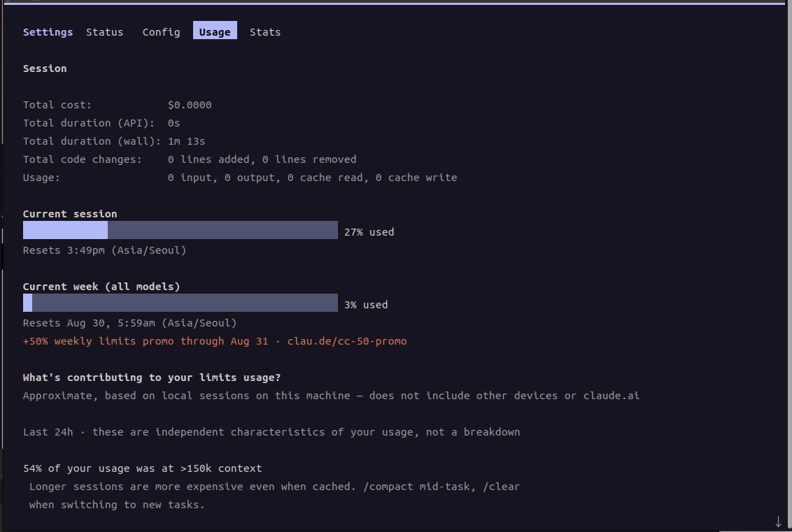Image resolution: width=792 pixels, height=532 pixels.
Task: Click the scroll-down arrow indicator
Action: tap(779, 522)
